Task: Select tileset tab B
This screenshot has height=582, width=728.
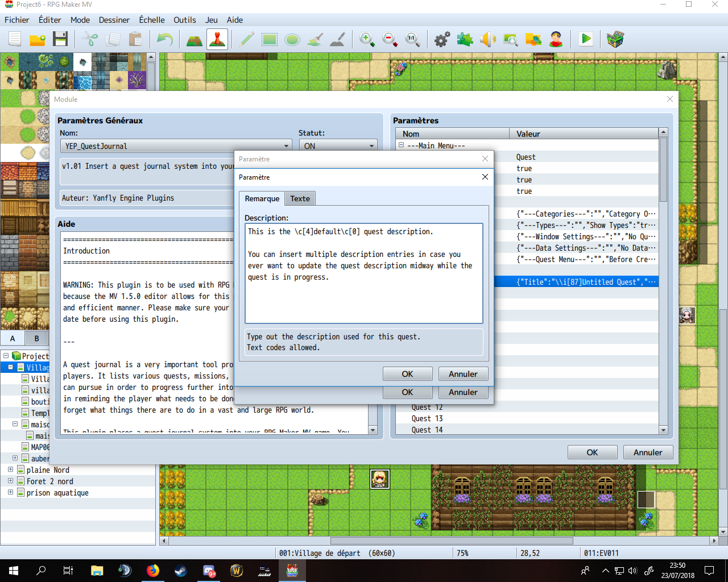Action: pyautogui.click(x=37, y=338)
